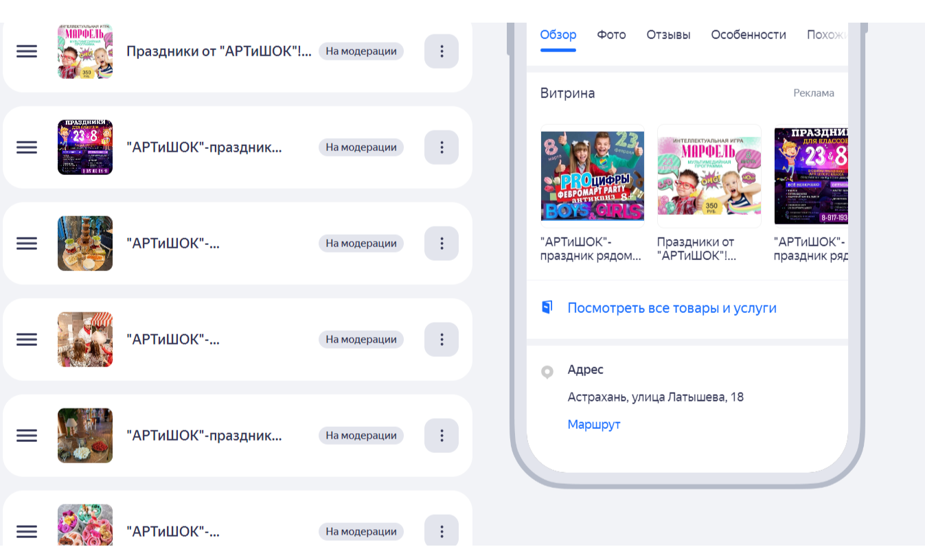The height and width of the screenshot is (560, 925).
Task: Click drag handle beside the cotton candy chef row
Action: click(x=27, y=340)
